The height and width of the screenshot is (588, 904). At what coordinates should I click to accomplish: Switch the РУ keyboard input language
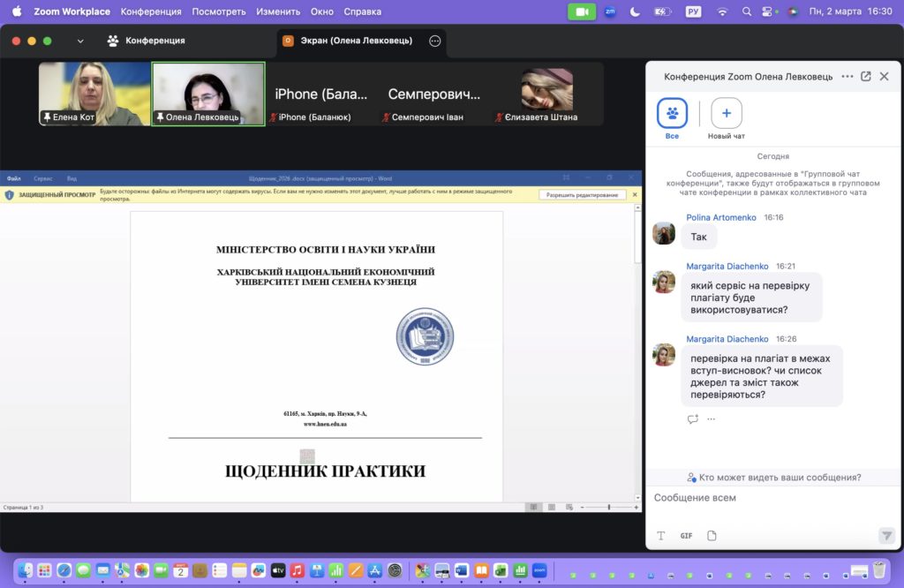[x=693, y=11]
